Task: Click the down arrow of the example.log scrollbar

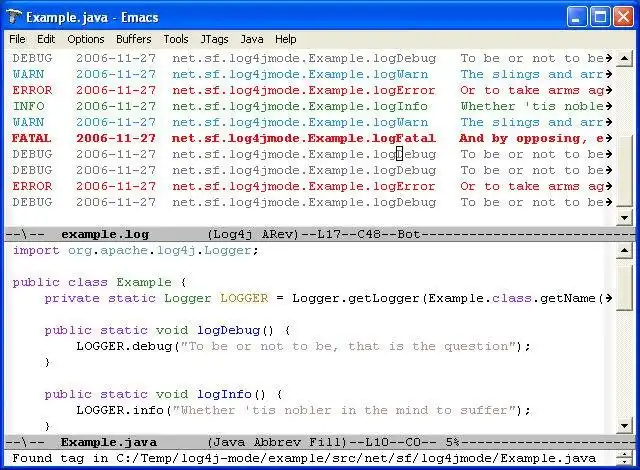Action: [624, 218]
